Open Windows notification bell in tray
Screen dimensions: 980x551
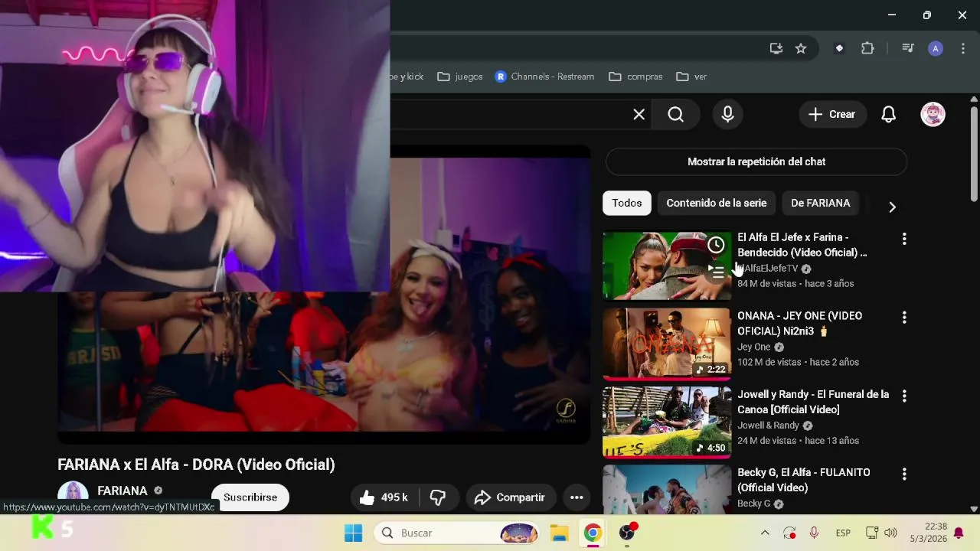pyautogui.click(x=959, y=533)
